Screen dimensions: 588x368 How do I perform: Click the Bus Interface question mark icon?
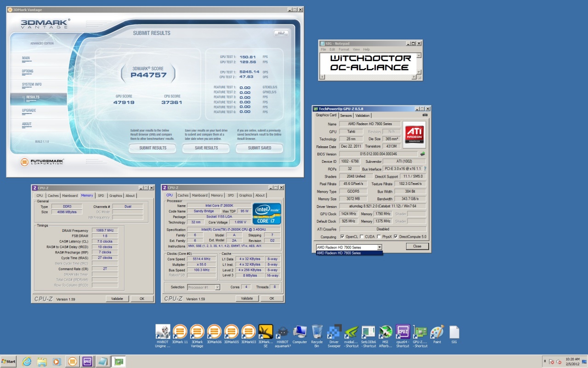424,169
